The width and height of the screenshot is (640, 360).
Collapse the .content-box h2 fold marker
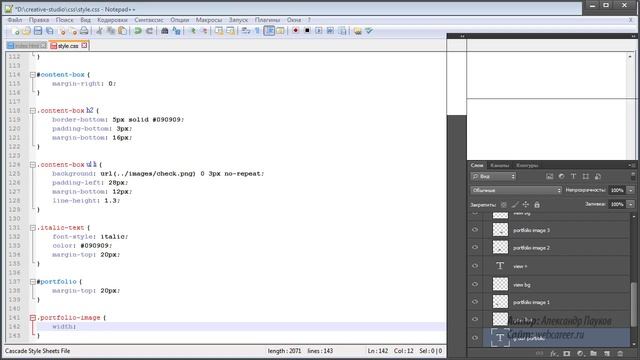click(x=33, y=111)
